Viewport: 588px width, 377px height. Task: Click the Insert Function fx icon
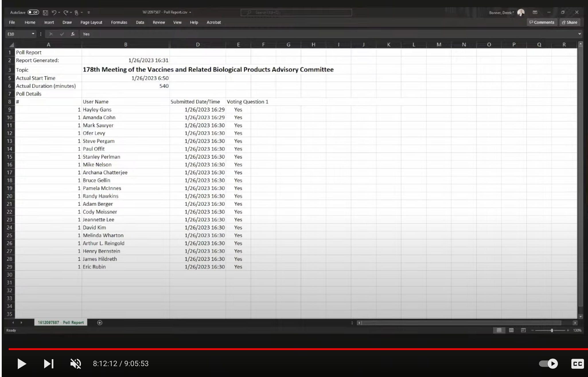tap(73, 34)
